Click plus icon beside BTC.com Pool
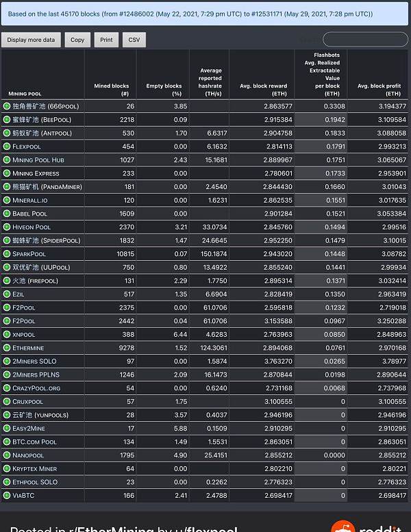This screenshot has height=532, width=411. click(7, 442)
